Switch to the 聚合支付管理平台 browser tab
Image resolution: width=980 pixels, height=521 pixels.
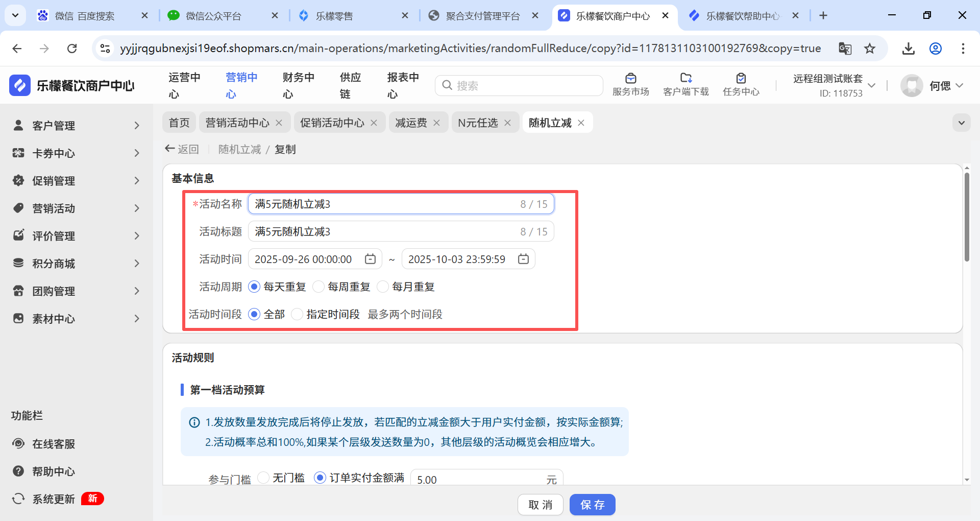(483, 16)
